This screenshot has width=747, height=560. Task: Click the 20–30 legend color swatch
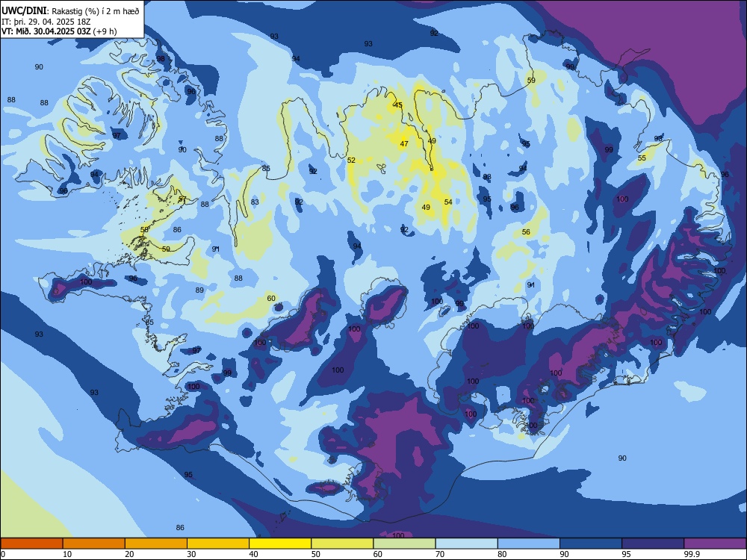pyautogui.click(x=156, y=544)
